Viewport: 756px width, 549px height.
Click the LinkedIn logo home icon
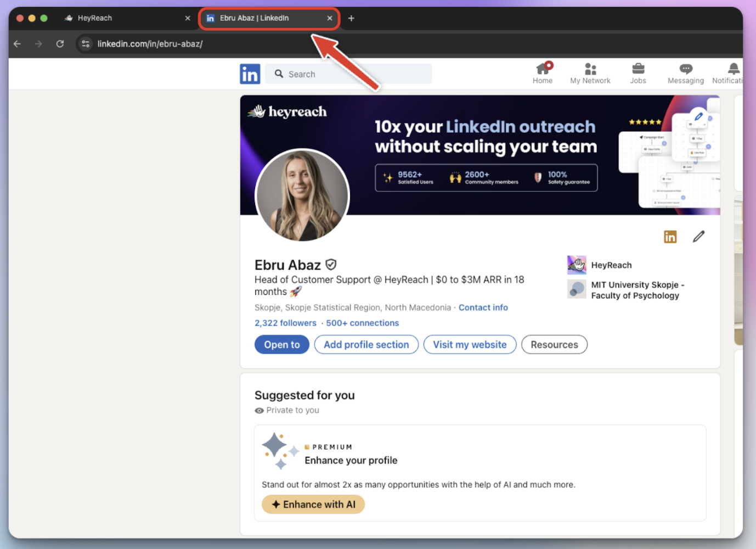tap(250, 74)
